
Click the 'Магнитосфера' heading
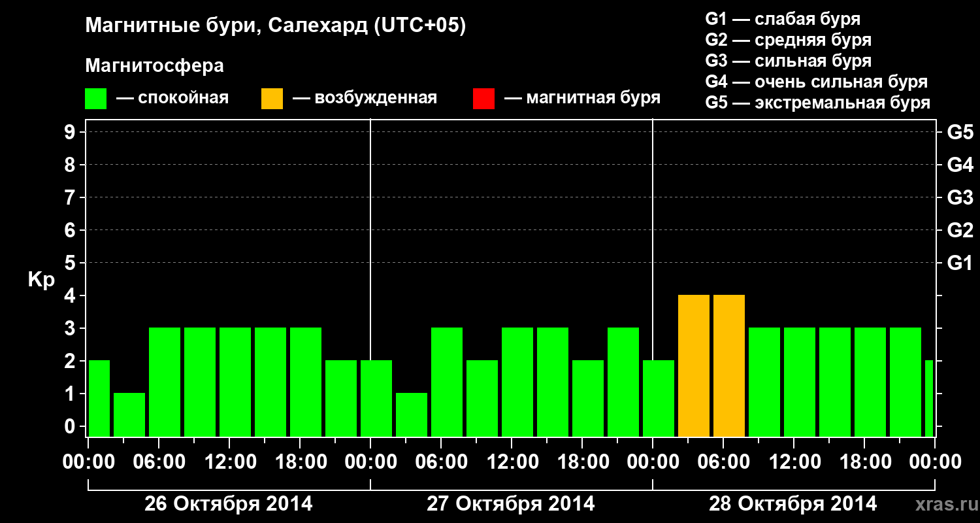click(155, 66)
